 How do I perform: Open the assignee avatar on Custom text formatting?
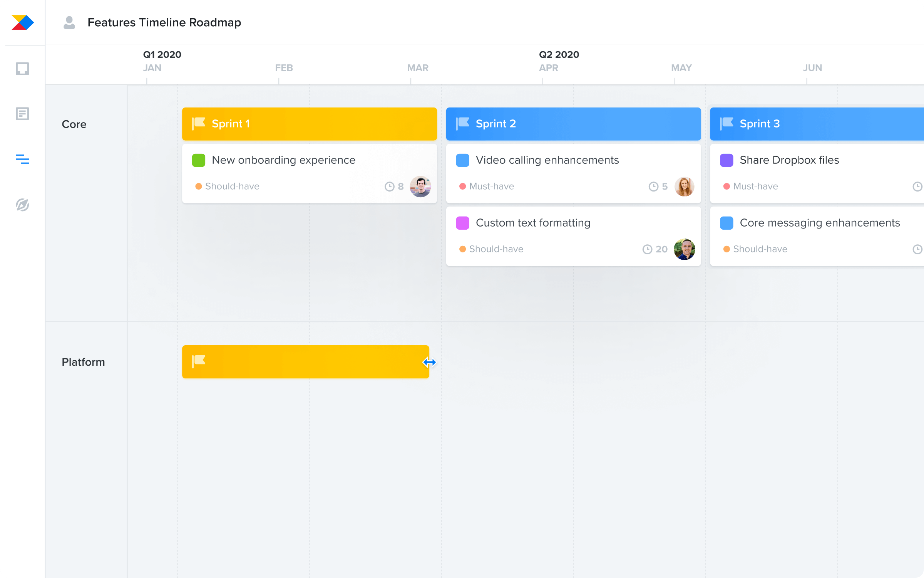pyautogui.click(x=685, y=249)
